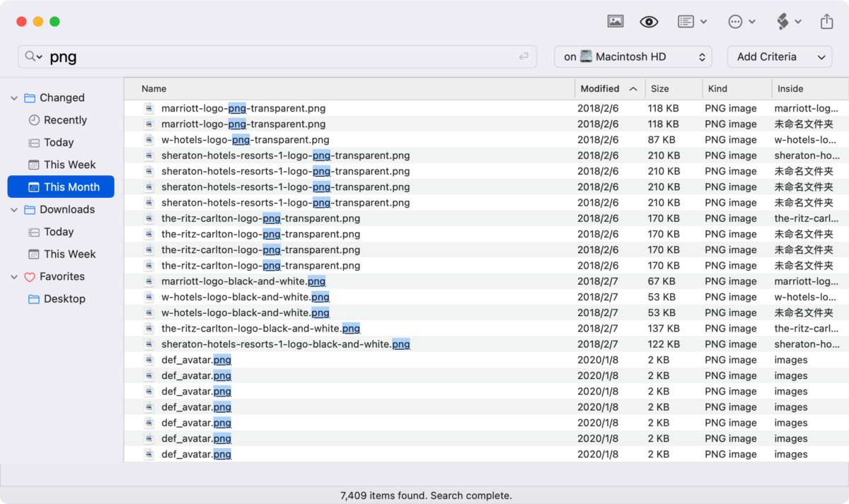Open the Macintosh HD location selector
Viewport: 849px width, 504px height.
(x=632, y=57)
